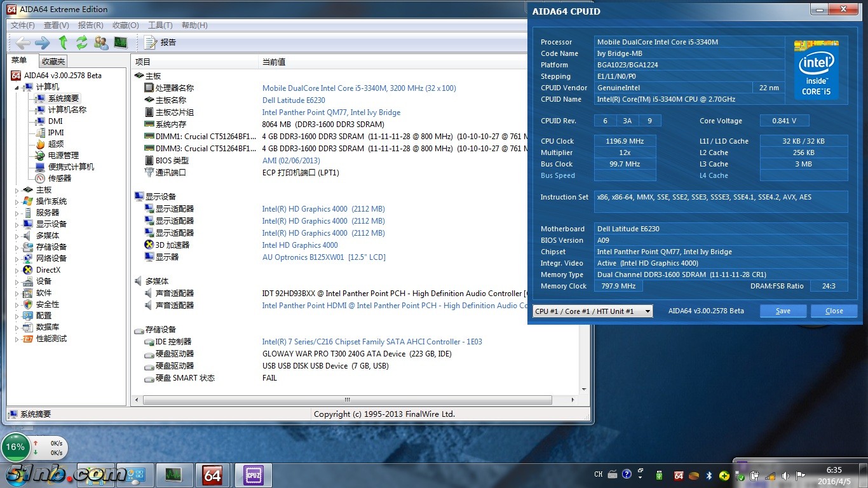Click the green monitor toolbar icon
This screenshot has width=868, height=488.
[121, 43]
